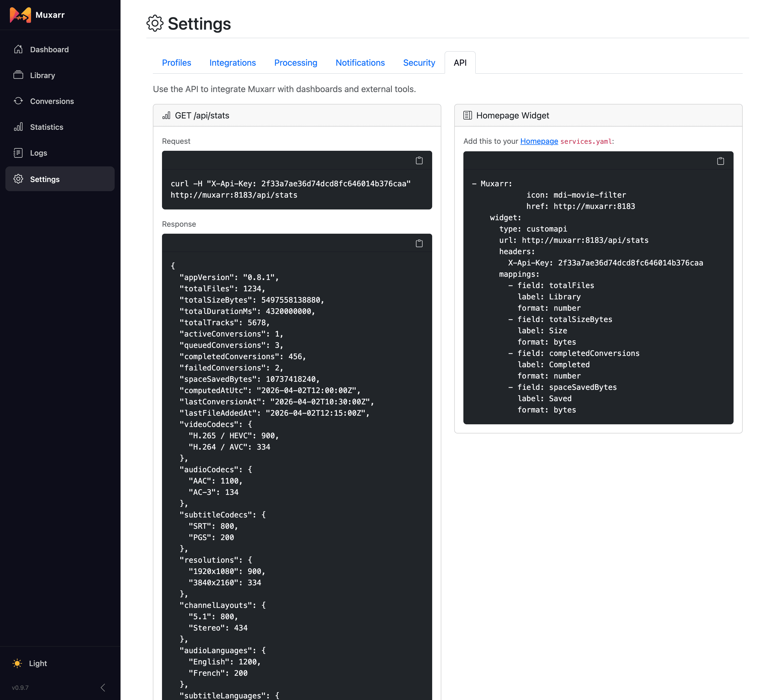
Task: Copy the Homepage widget YAML to clipboard
Action: (720, 161)
